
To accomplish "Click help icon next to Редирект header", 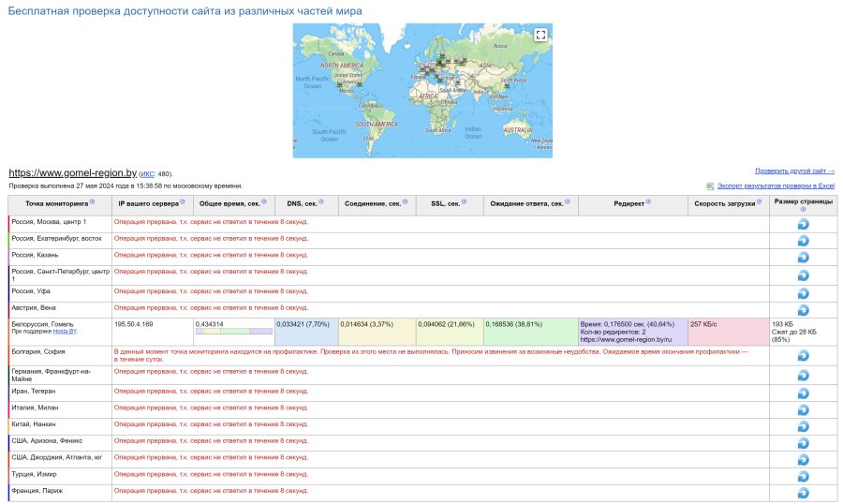I will click(648, 202).
